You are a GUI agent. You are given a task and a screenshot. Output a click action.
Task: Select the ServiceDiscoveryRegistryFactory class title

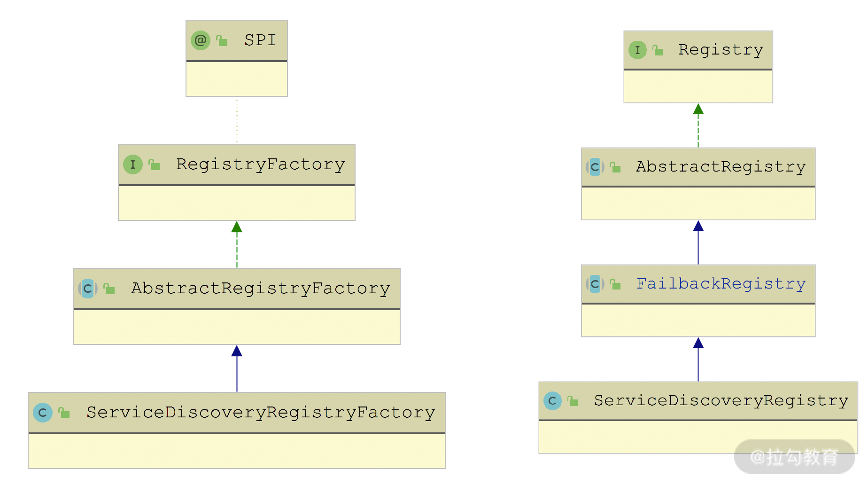260,413
